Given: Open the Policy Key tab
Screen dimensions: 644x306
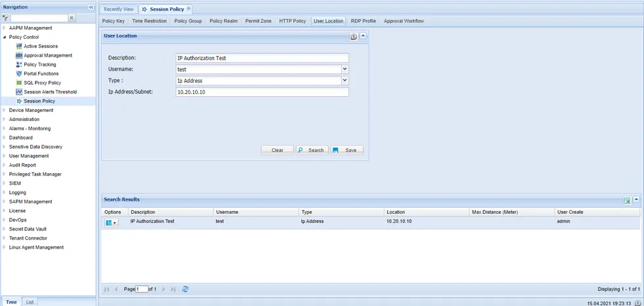Looking at the screenshot, I should pos(113,21).
